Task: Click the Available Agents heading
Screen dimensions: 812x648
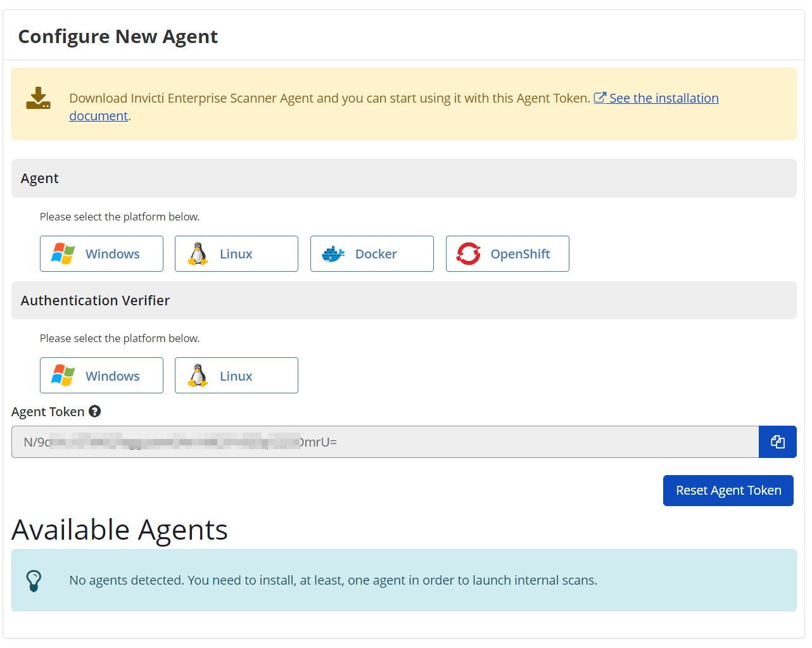Action: 120,530
